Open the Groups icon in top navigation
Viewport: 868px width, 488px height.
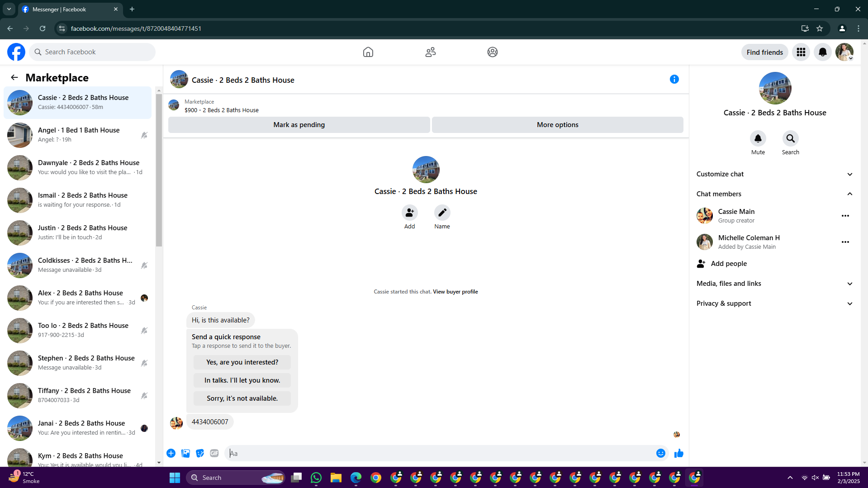click(493, 52)
